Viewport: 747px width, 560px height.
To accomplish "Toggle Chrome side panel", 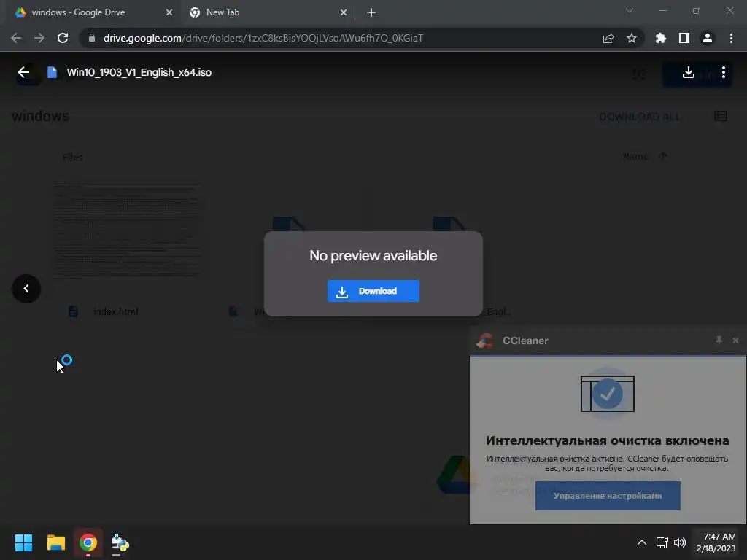I will point(684,38).
